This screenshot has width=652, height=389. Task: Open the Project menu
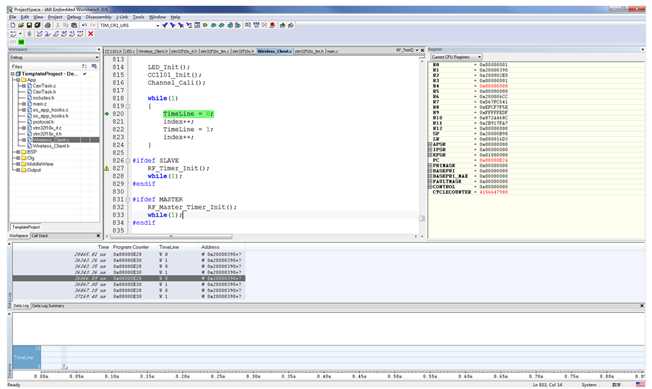pos(55,17)
